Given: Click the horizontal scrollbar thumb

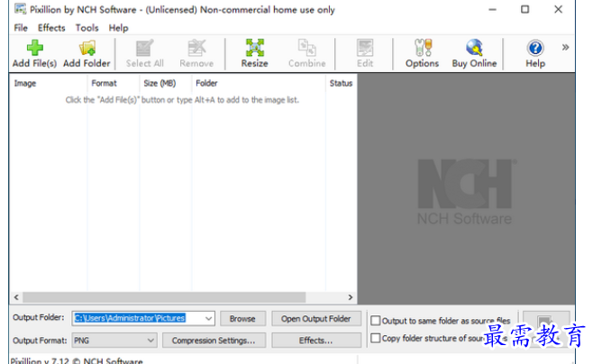Looking at the screenshot, I should (164, 297).
